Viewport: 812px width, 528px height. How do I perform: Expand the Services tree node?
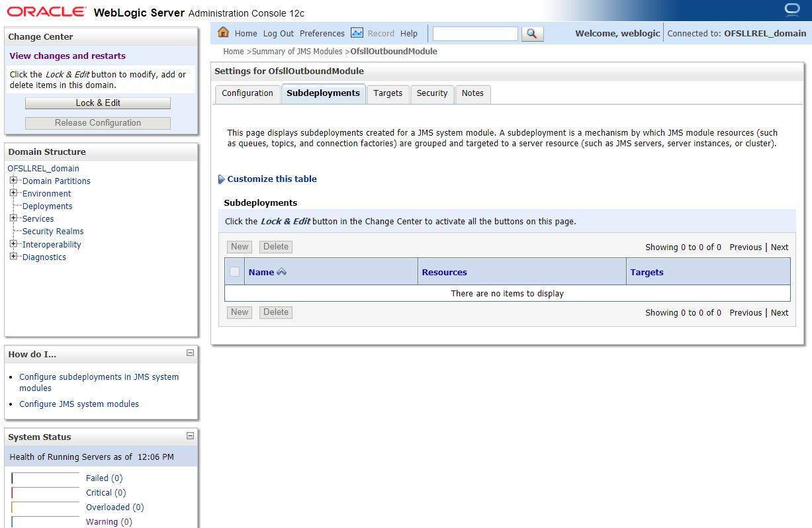click(x=13, y=218)
